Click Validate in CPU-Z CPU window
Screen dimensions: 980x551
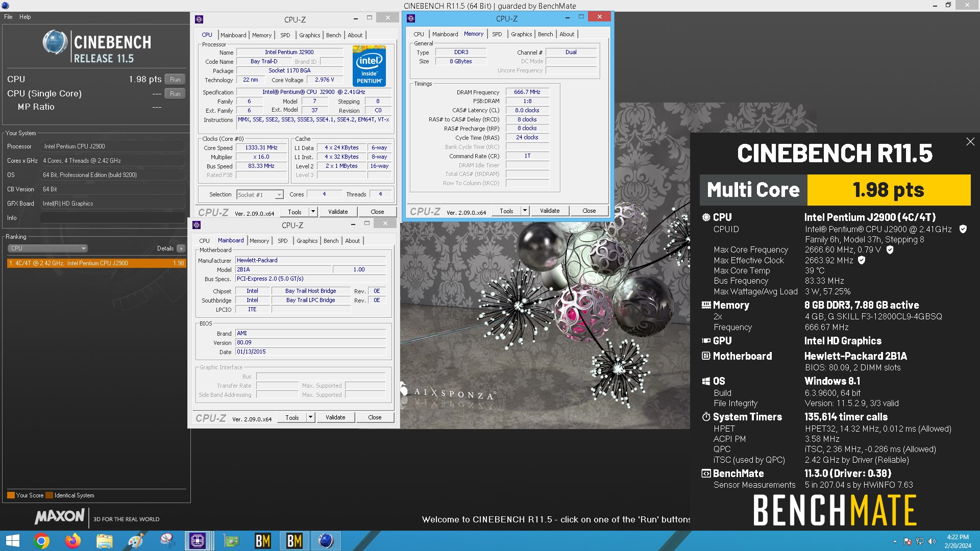pyautogui.click(x=337, y=212)
